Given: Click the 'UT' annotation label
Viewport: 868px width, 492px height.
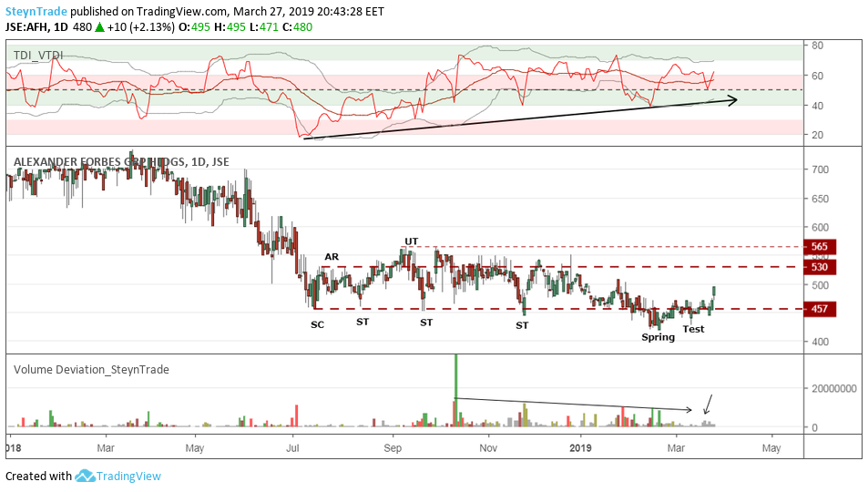Looking at the screenshot, I should (x=412, y=241).
